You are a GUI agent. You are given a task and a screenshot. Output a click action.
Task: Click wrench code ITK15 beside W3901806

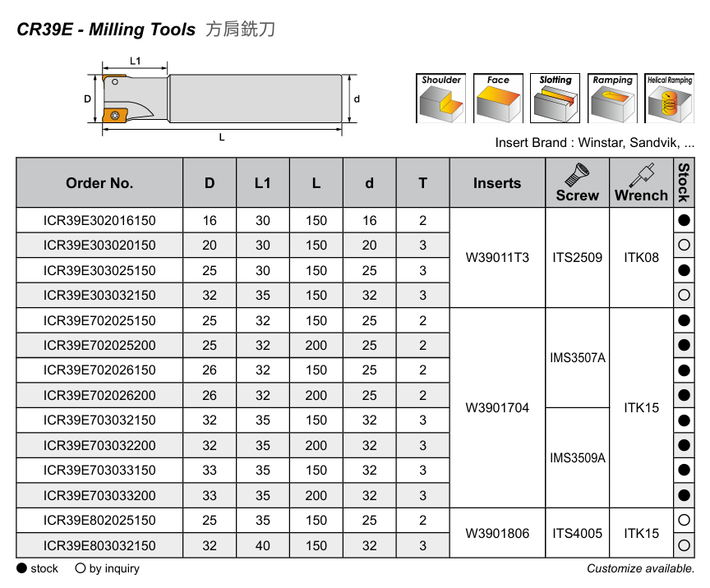641,533
